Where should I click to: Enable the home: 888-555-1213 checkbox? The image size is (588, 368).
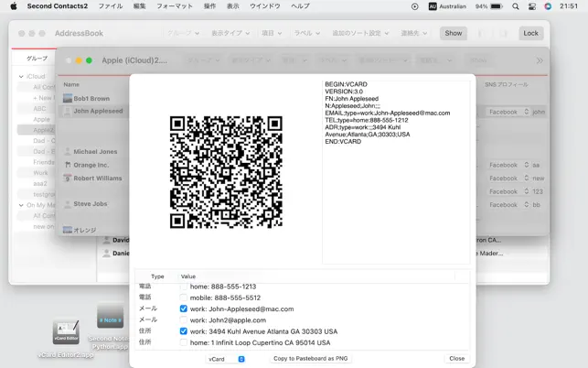tap(184, 287)
